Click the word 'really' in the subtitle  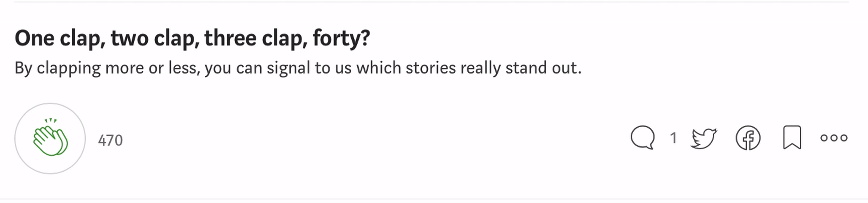(x=480, y=68)
